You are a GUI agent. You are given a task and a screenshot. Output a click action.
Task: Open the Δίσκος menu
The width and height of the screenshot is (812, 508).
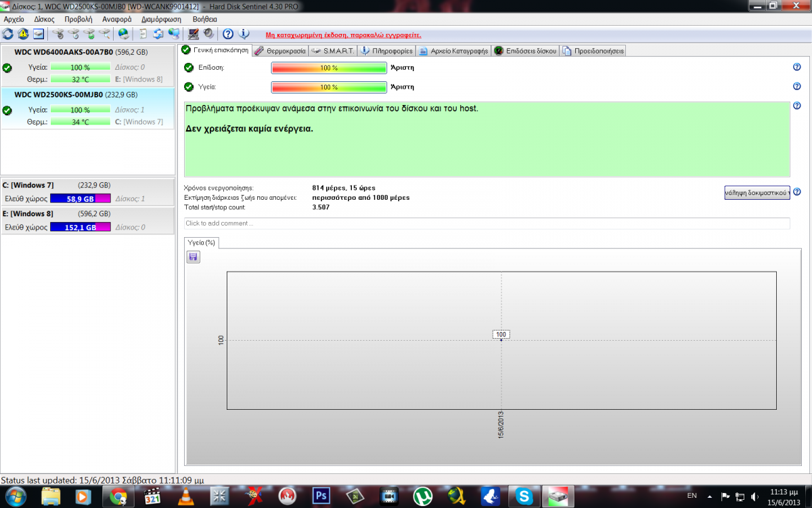click(x=44, y=20)
